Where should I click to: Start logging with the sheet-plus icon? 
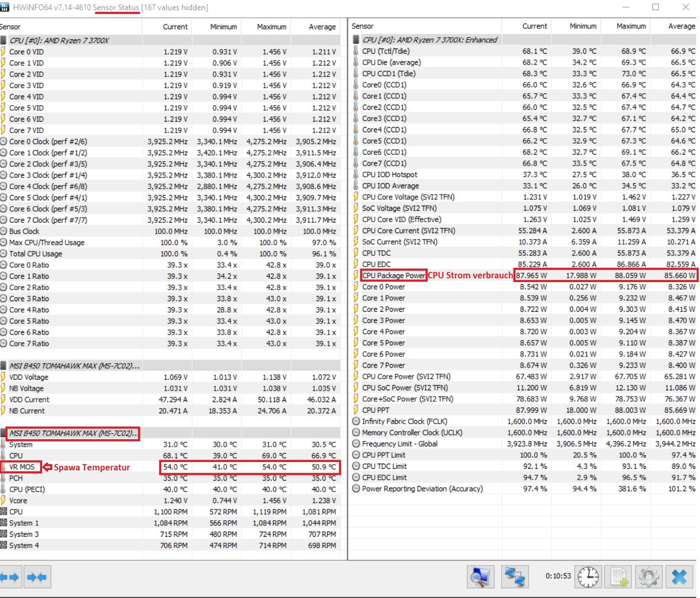619,577
